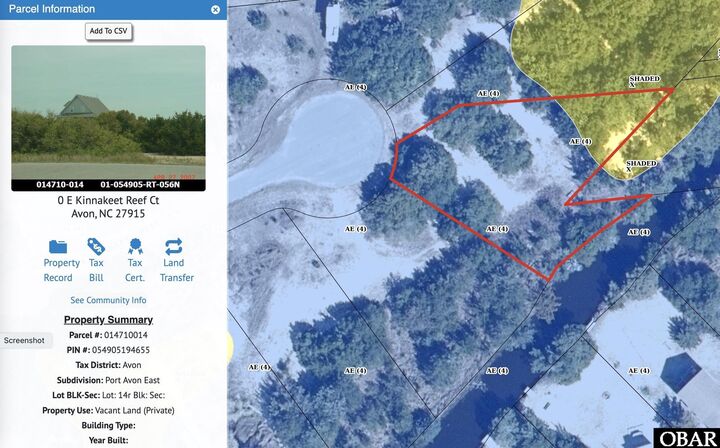Open the Tax Bill tag icon
Image resolution: width=720 pixels, height=448 pixels.
pyautogui.click(x=96, y=246)
